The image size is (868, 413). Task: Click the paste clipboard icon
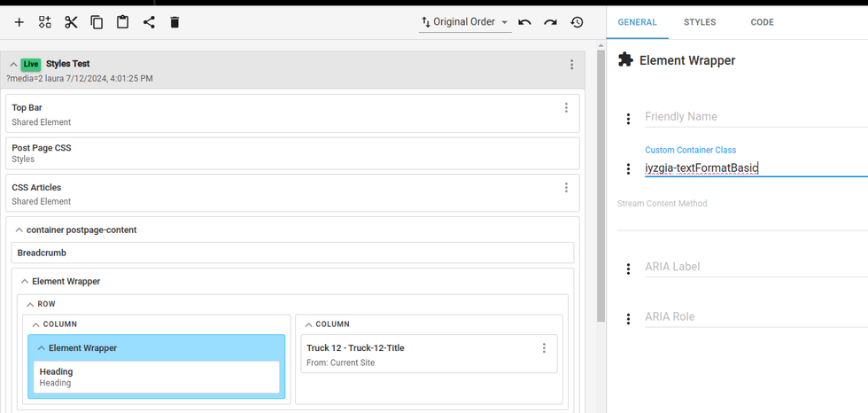point(122,22)
